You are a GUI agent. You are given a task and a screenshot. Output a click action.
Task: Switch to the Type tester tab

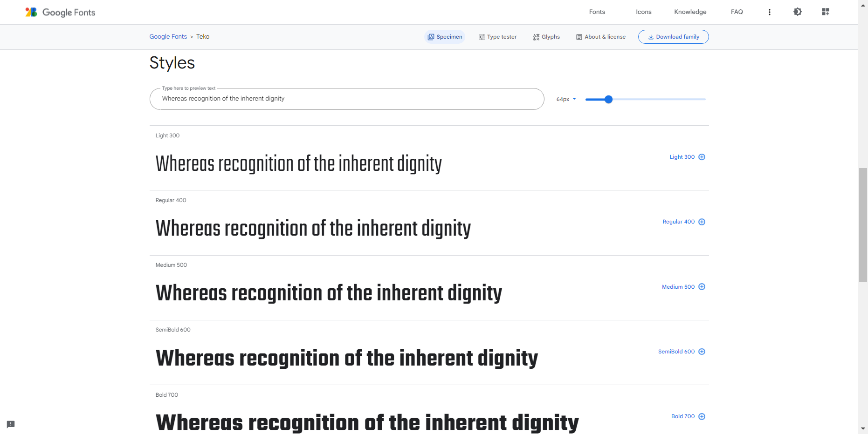497,37
